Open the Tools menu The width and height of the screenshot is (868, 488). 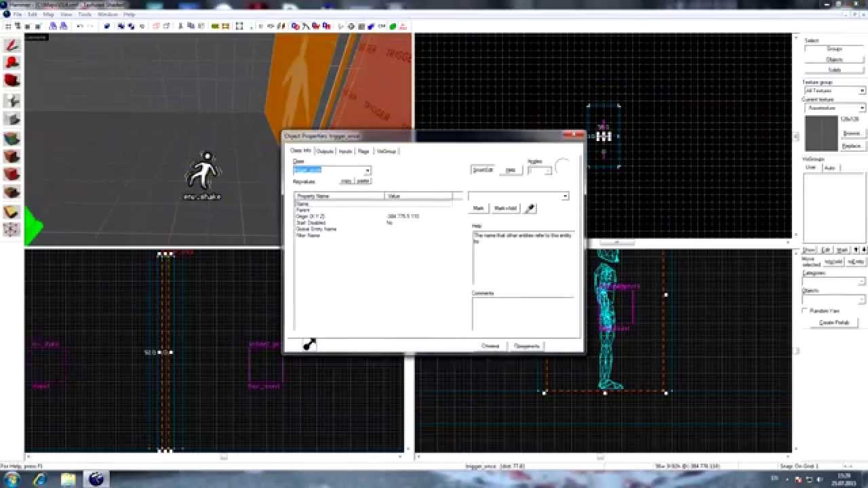(84, 14)
